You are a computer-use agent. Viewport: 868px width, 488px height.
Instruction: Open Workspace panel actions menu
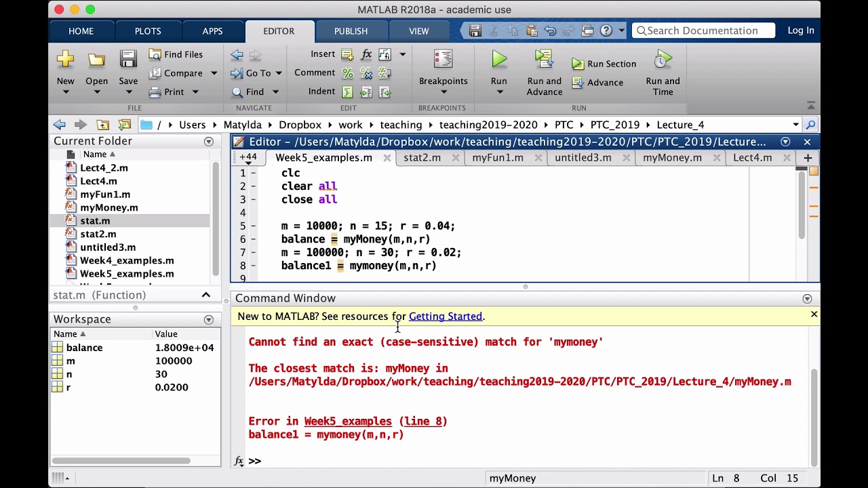pos(209,320)
